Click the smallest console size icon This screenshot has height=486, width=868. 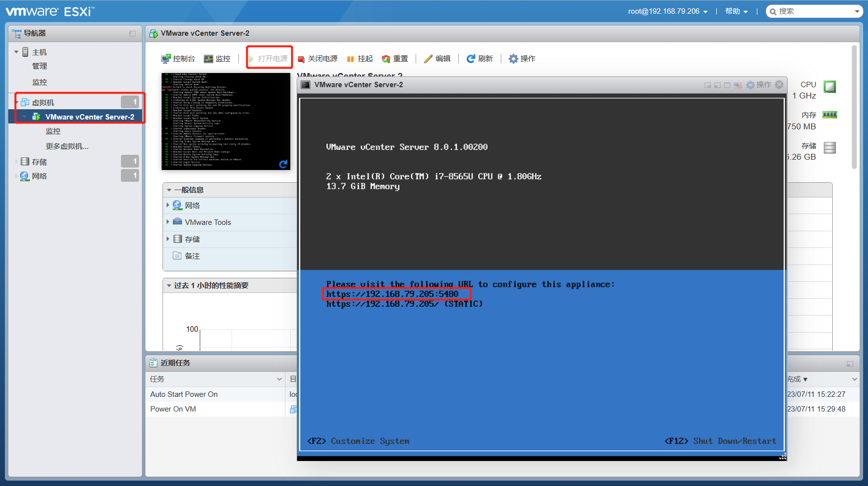coord(707,85)
